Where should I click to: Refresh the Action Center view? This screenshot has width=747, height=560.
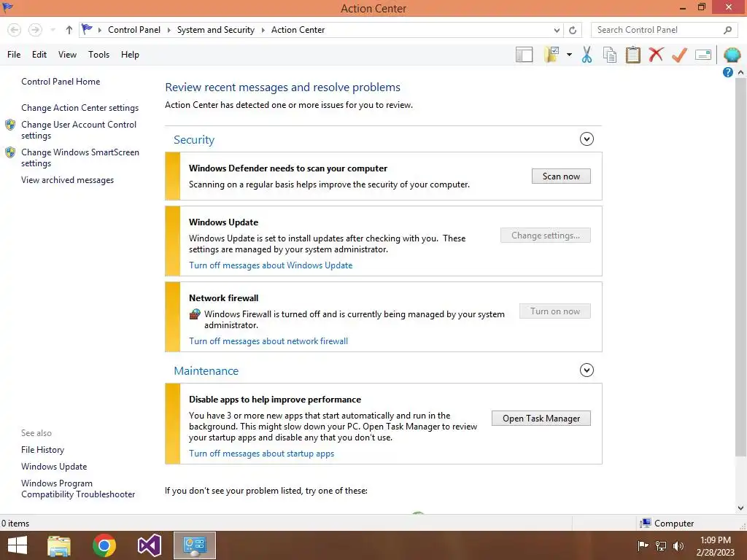pyautogui.click(x=573, y=30)
